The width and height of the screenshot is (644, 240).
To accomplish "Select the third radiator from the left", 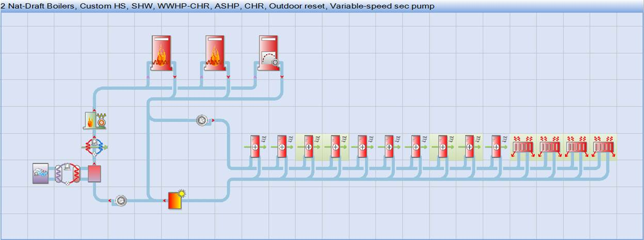I will click(577, 147).
